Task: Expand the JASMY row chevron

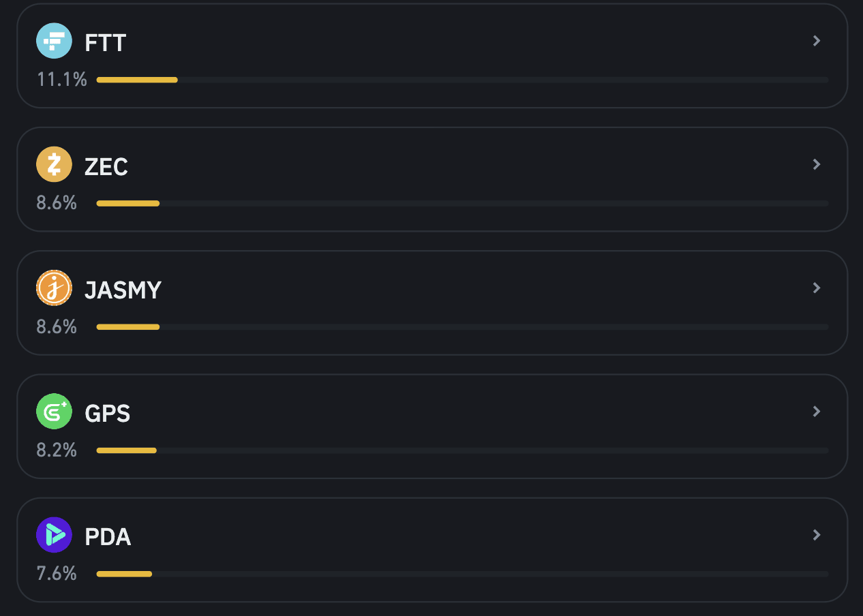Action: coord(816,288)
